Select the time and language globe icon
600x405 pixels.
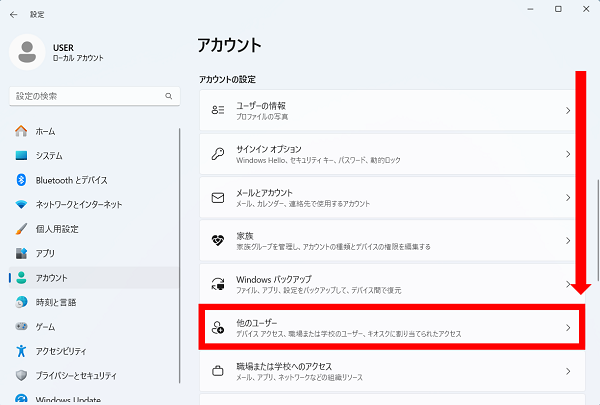[21, 302]
